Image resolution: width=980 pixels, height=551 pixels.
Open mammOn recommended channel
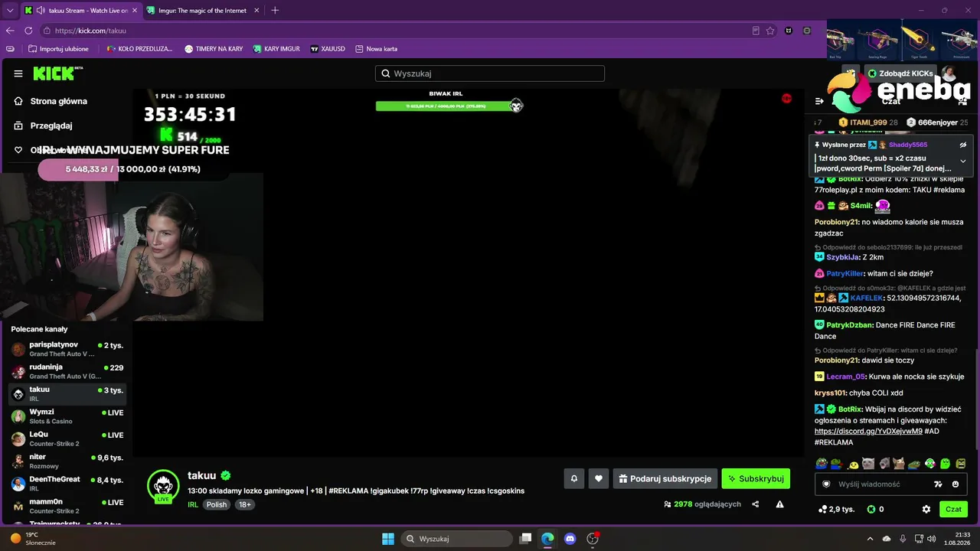click(67, 506)
